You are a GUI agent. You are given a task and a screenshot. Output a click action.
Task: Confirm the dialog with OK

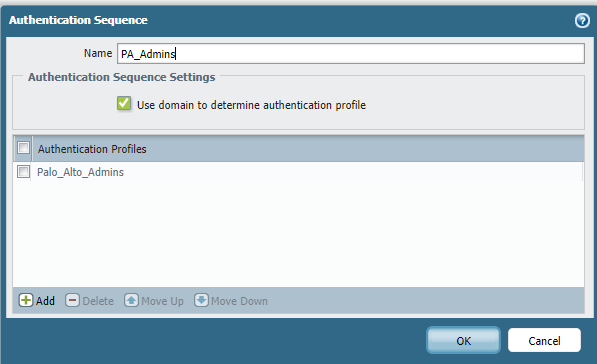(x=463, y=340)
